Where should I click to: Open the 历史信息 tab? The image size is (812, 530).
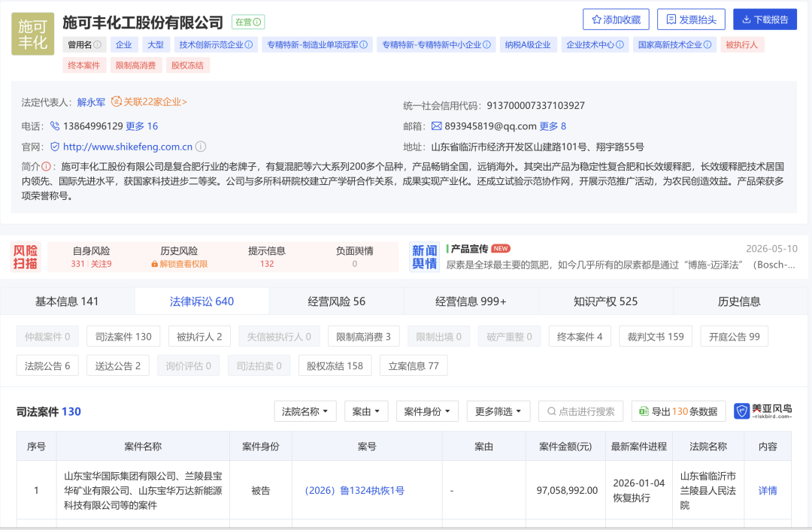click(739, 301)
